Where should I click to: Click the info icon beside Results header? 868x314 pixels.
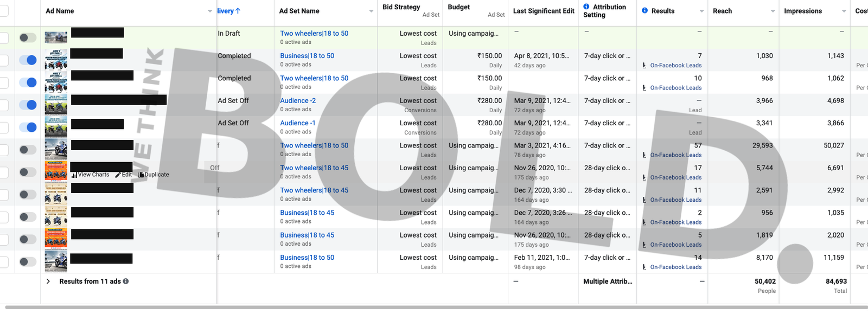644,11
